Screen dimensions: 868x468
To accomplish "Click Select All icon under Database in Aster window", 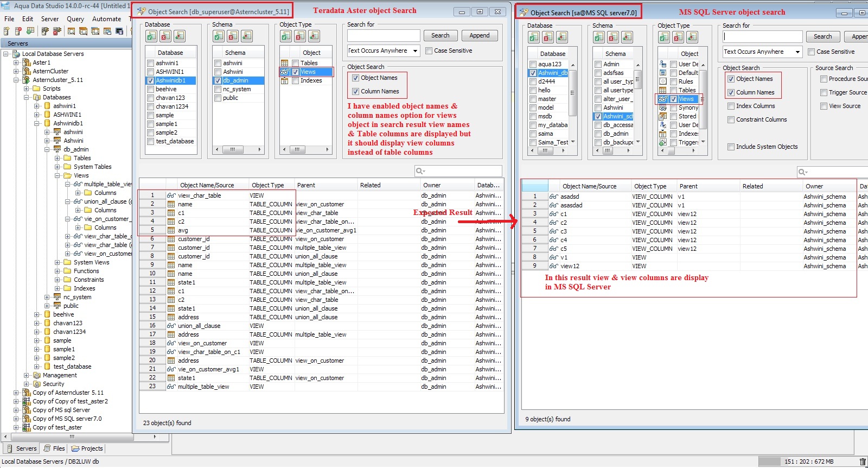I will [151, 36].
